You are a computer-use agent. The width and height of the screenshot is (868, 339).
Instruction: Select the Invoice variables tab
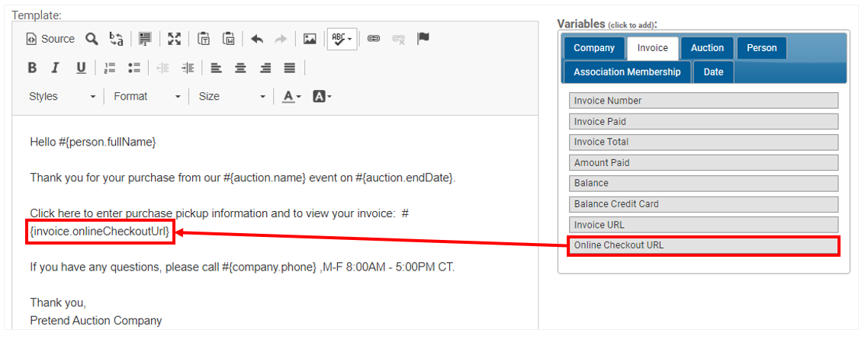pyautogui.click(x=653, y=48)
